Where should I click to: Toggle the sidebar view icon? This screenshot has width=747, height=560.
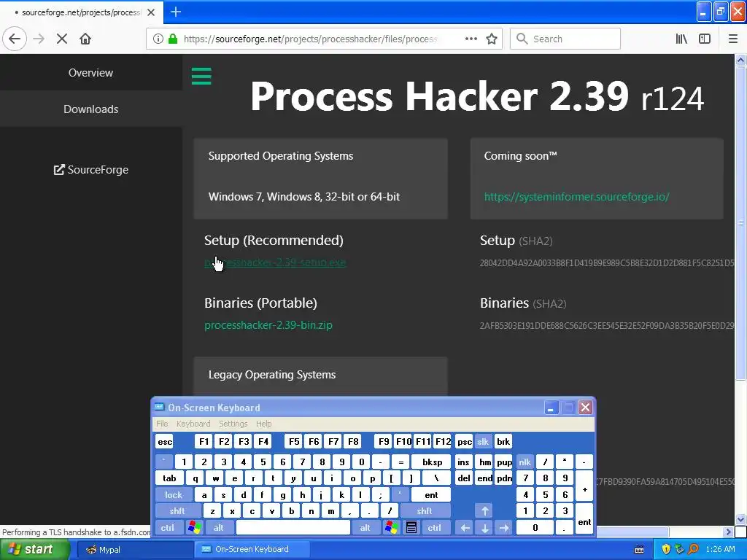pyautogui.click(x=705, y=39)
